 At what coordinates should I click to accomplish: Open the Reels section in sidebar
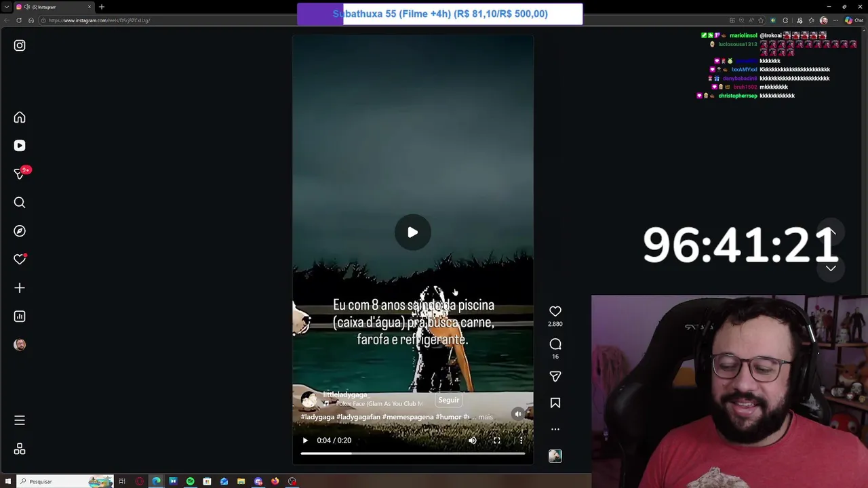(x=20, y=146)
